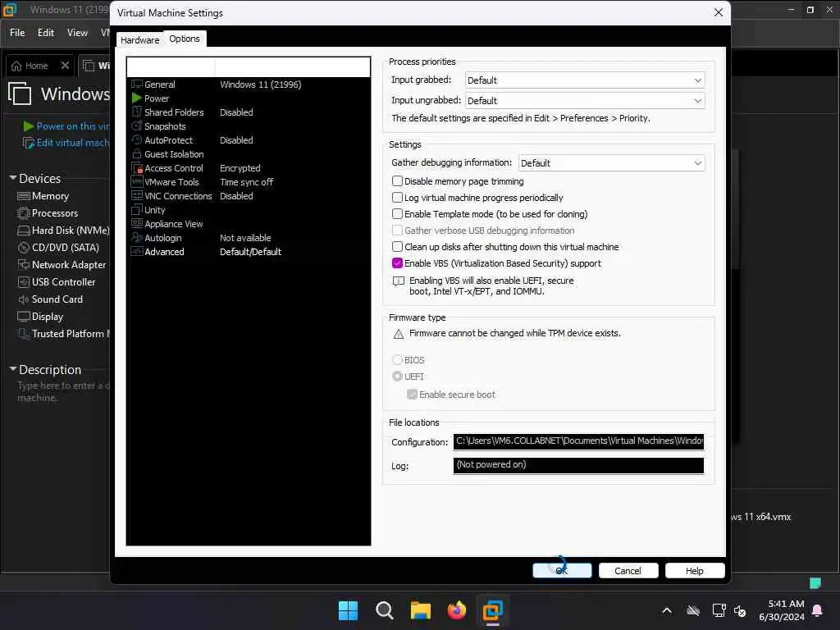Click description text area in main window
This screenshot has width=840, height=630.
tap(63, 391)
